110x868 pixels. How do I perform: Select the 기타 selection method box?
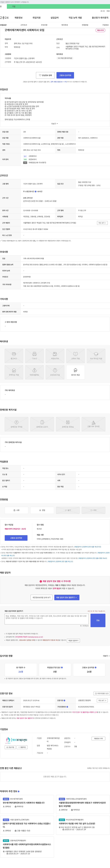94,510
